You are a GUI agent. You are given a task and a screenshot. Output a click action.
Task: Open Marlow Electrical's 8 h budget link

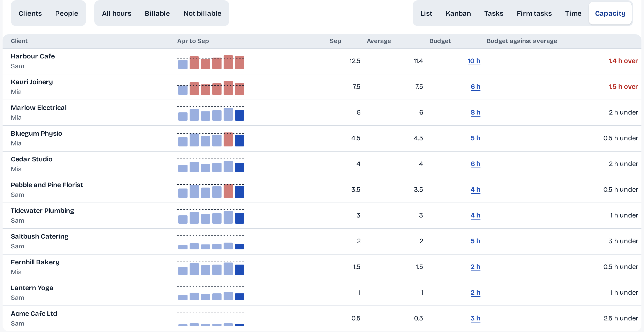(475, 112)
